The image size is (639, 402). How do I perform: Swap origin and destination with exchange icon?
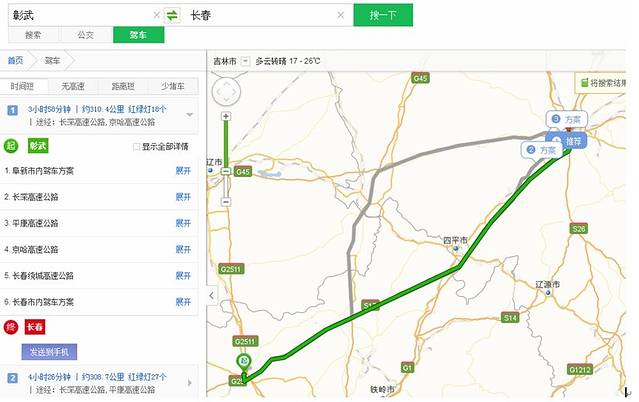172,15
